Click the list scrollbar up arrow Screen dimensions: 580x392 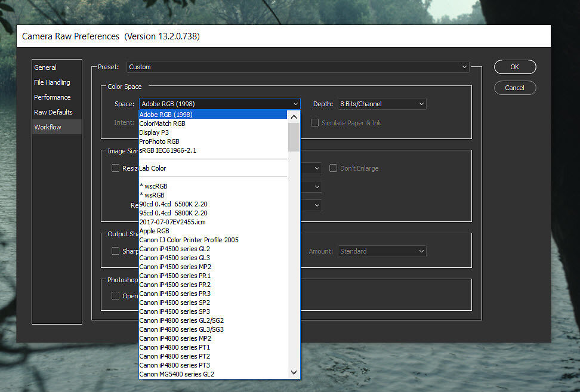coord(294,116)
